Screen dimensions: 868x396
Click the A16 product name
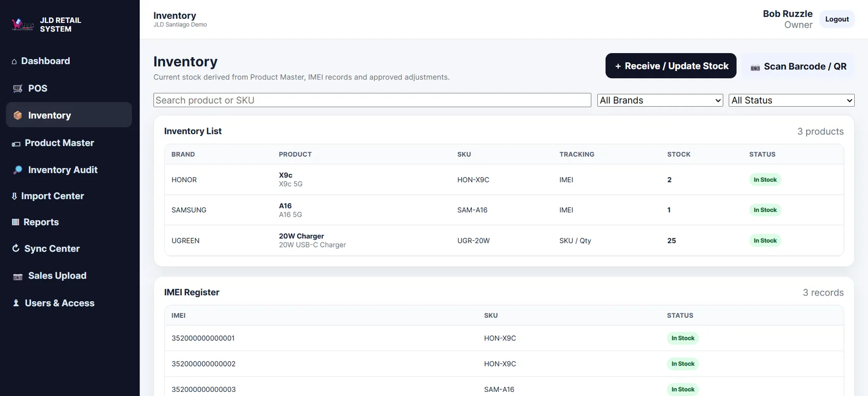tap(285, 206)
